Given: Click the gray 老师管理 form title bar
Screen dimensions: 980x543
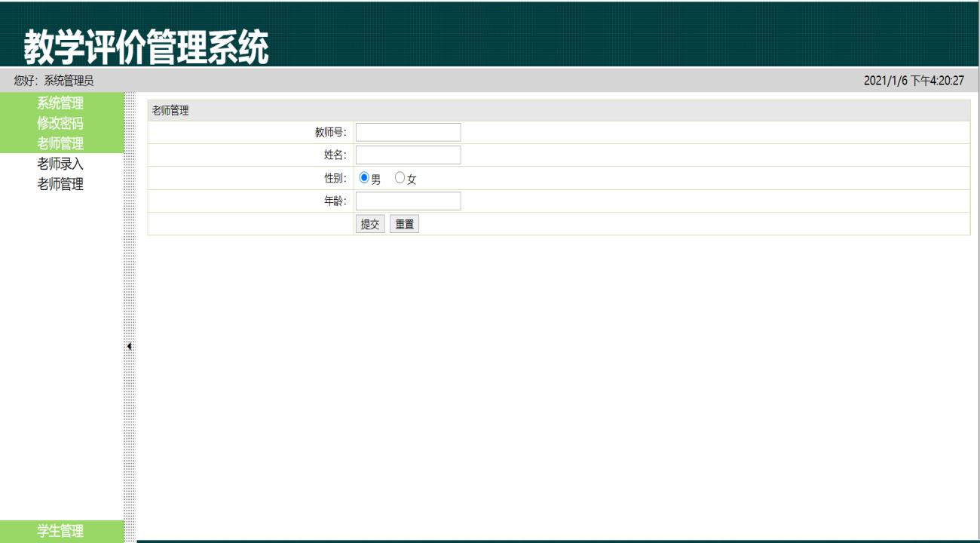Looking at the screenshot, I should tap(558, 111).
